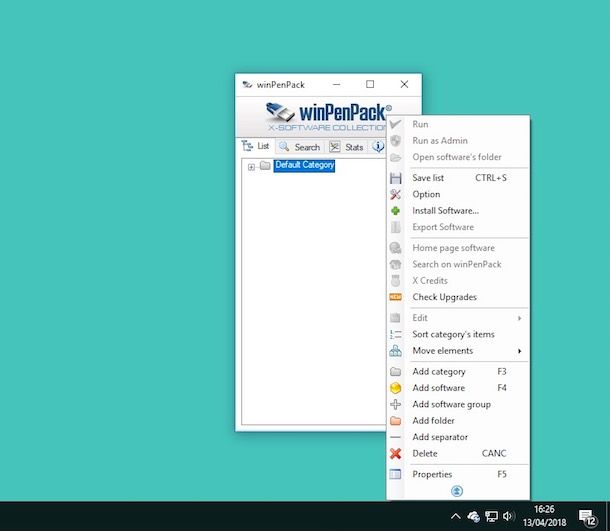The height and width of the screenshot is (531, 610).
Task: Select Option in the context menu
Action: (458, 194)
